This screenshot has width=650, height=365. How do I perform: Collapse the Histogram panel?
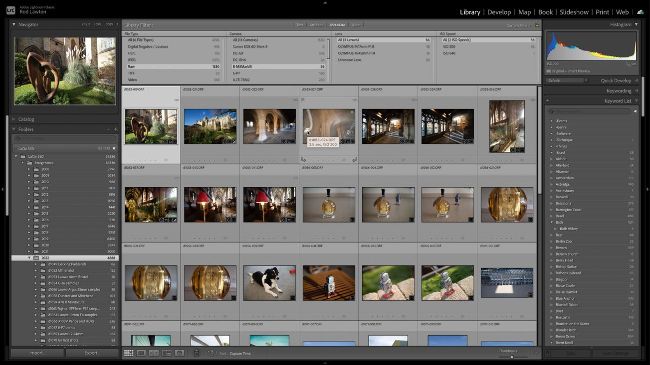click(x=636, y=25)
